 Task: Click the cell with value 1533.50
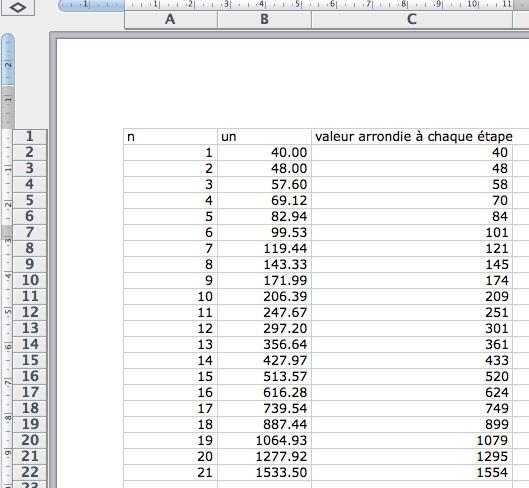(264, 472)
